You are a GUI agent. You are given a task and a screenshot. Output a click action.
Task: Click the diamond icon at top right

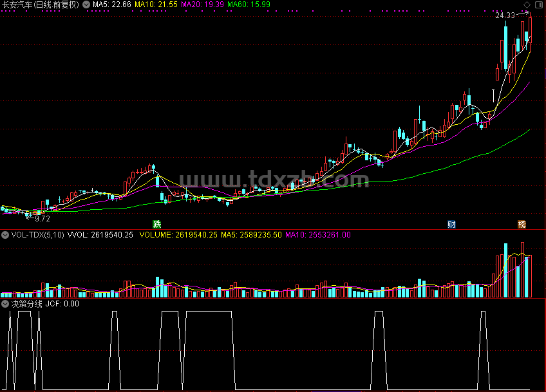click(527, 5)
